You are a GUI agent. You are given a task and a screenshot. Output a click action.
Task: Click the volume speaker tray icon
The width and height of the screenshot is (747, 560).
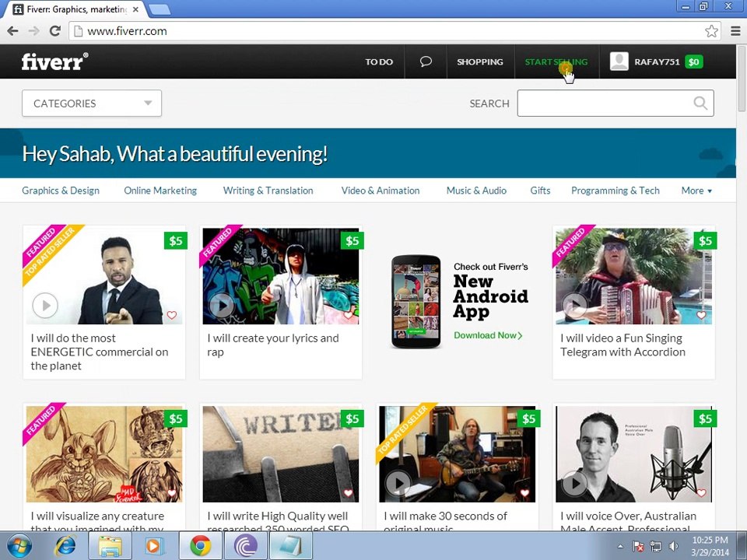pos(674,546)
